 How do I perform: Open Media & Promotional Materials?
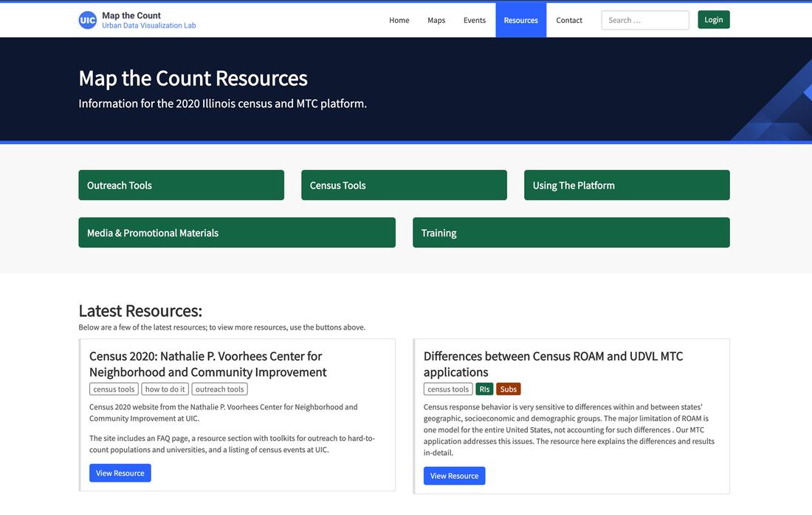click(237, 232)
